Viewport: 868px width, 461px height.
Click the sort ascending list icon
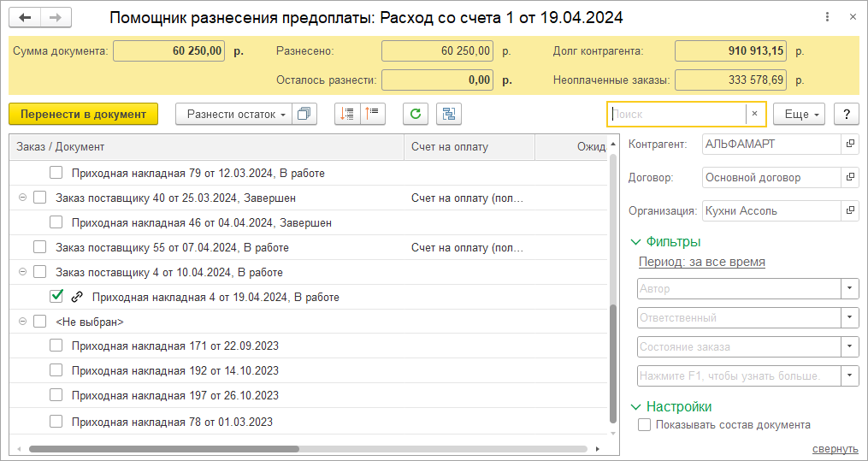click(347, 114)
